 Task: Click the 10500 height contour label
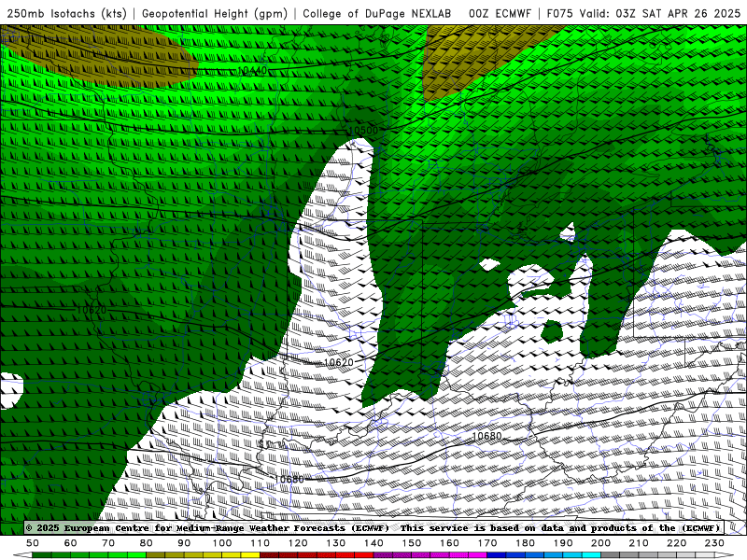pyautogui.click(x=363, y=131)
